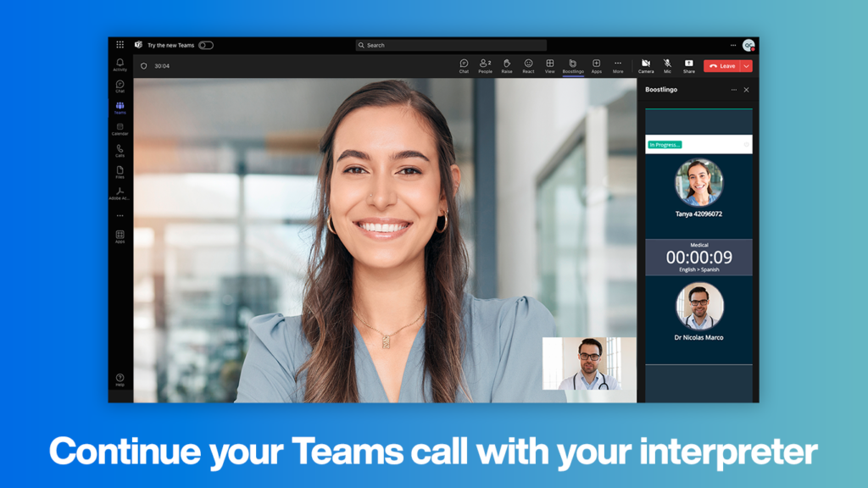Image resolution: width=868 pixels, height=488 pixels.
Task: Open the More options in the call toolbar
Action: [x=619, y=64]
